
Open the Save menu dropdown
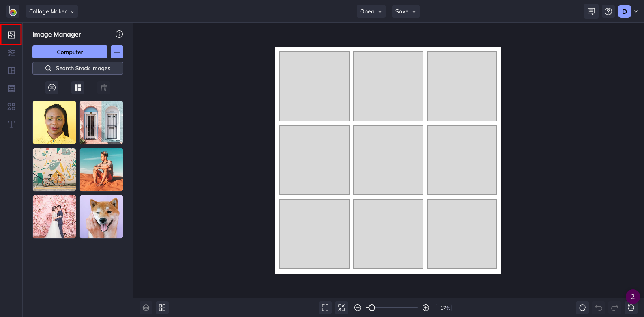[406, 11]
